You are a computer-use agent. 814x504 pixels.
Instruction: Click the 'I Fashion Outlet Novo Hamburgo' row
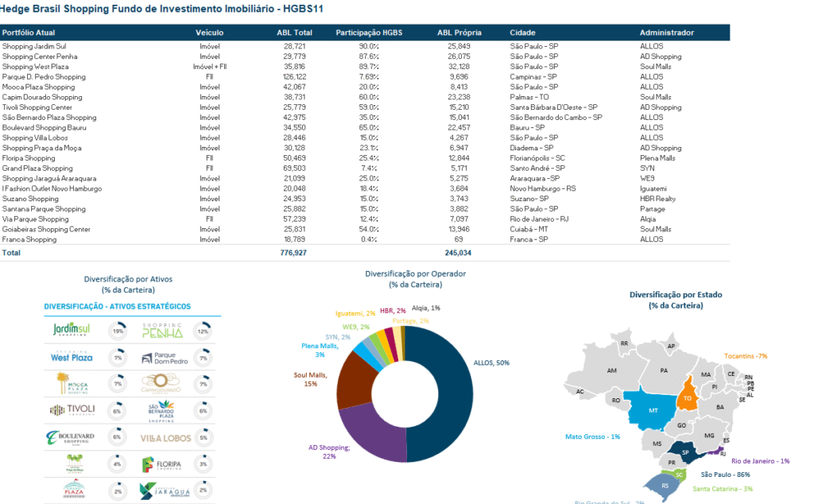coord(52,188)
